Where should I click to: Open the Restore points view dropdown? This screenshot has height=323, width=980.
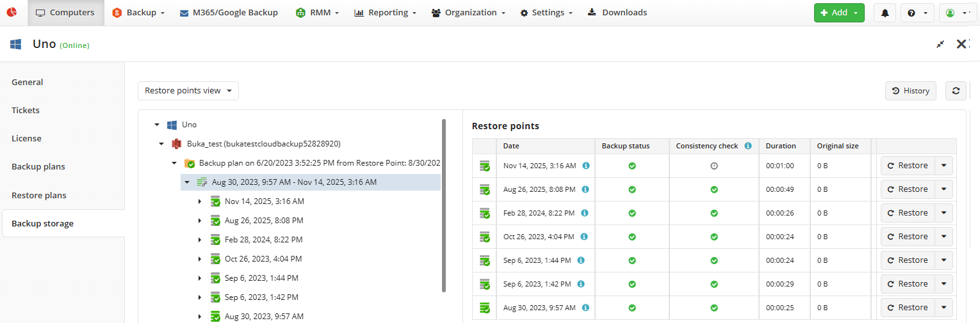tap(188, 91)
